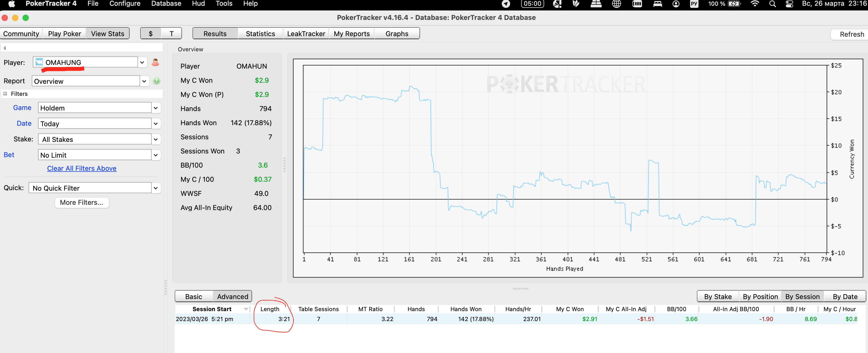Sort by the BB/100 column header
Viewport: 868px width, 353px height.
coord(676,309)
